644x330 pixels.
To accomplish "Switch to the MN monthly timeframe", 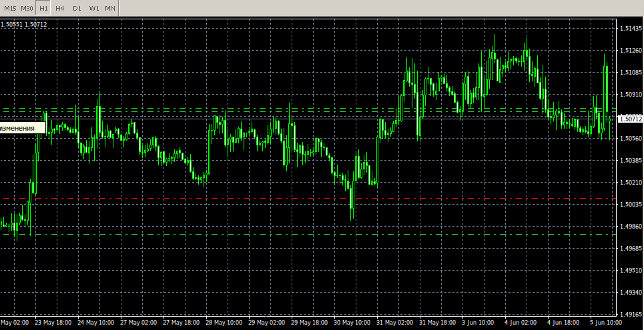I will (x=110, y=8).
